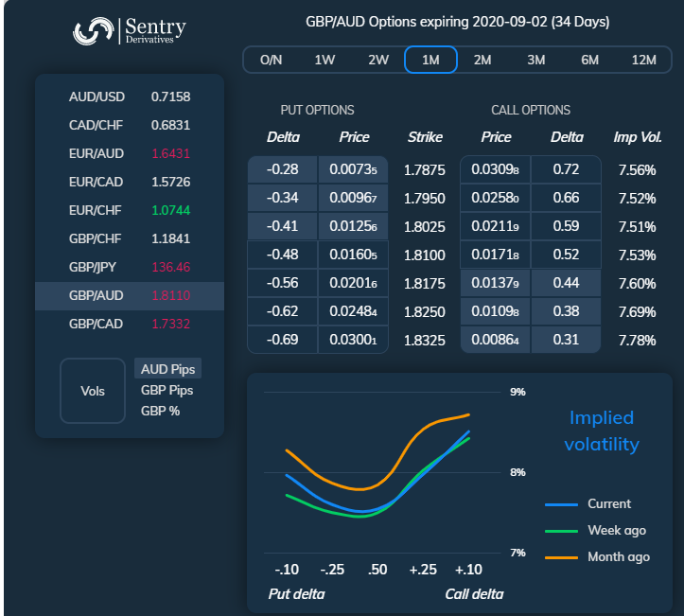
Task: Select the 1W expiry tab
Action: coord(324,60)
